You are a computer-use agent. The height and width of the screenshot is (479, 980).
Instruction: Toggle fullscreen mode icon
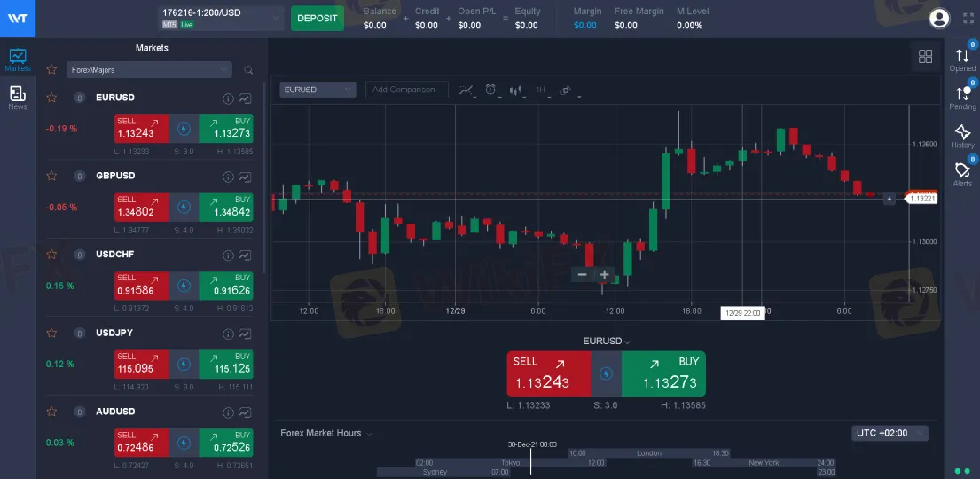click(x=968, y=18)
